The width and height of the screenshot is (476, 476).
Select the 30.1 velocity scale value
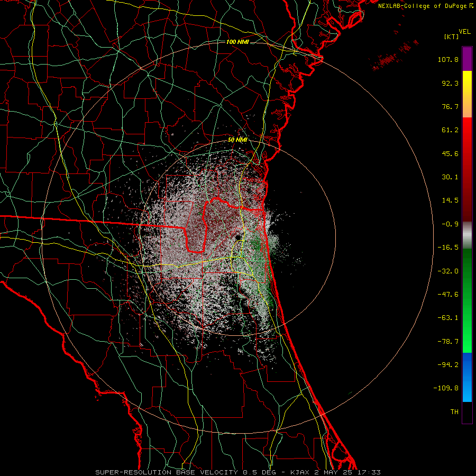(x=450, y=177)
